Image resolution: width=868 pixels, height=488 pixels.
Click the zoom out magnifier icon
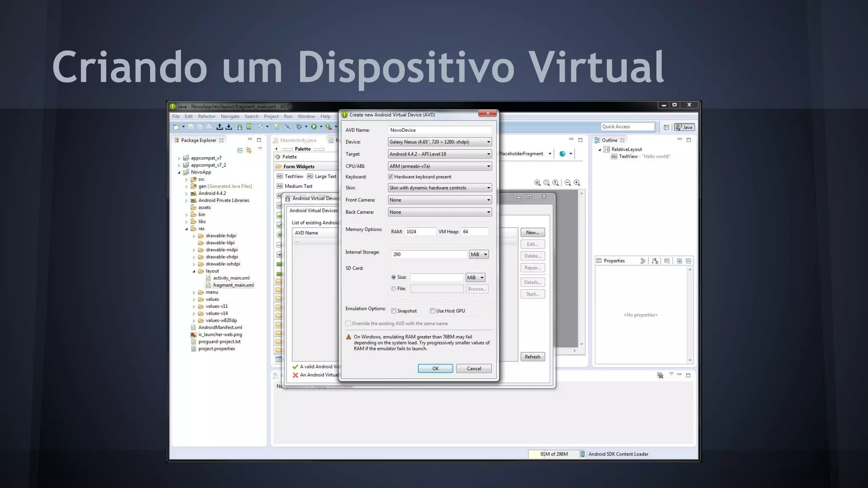568,183
